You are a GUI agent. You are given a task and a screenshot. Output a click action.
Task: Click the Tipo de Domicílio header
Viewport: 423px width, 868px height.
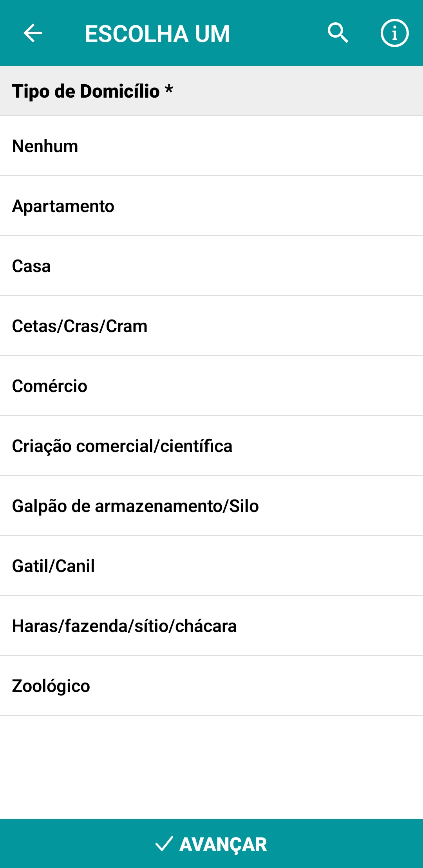coord(86,91)
